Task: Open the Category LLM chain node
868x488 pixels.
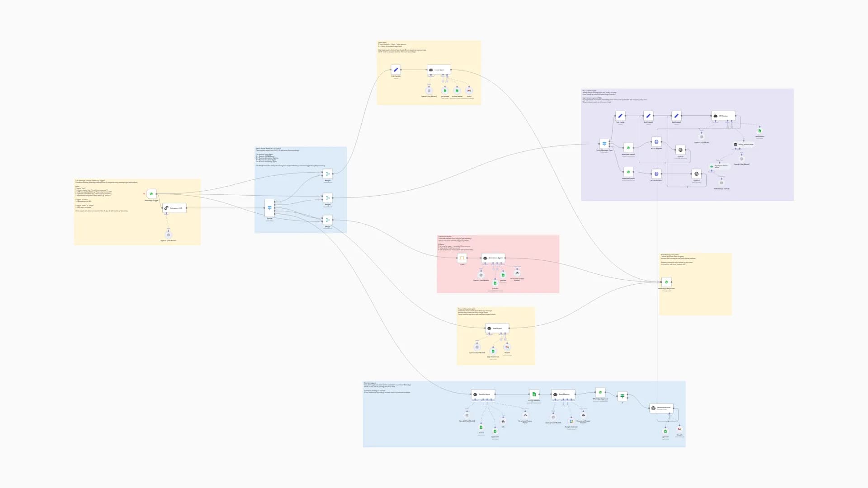Action: click(x=175, y=208)
